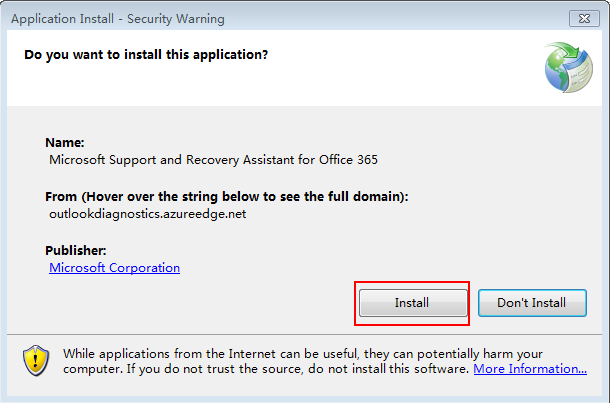This screenshot has width=610, height=403.
Task: Close the Security Warning dialog window
Action: 582,18
